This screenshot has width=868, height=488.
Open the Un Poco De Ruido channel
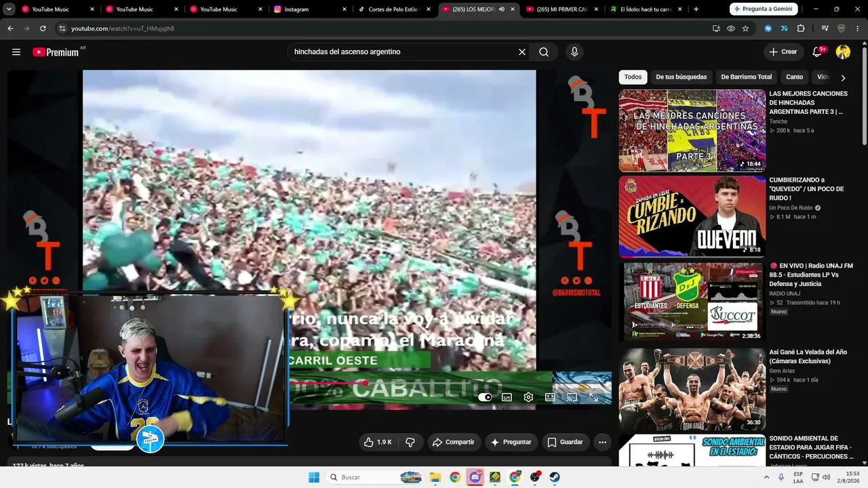[x=791, y=207]
